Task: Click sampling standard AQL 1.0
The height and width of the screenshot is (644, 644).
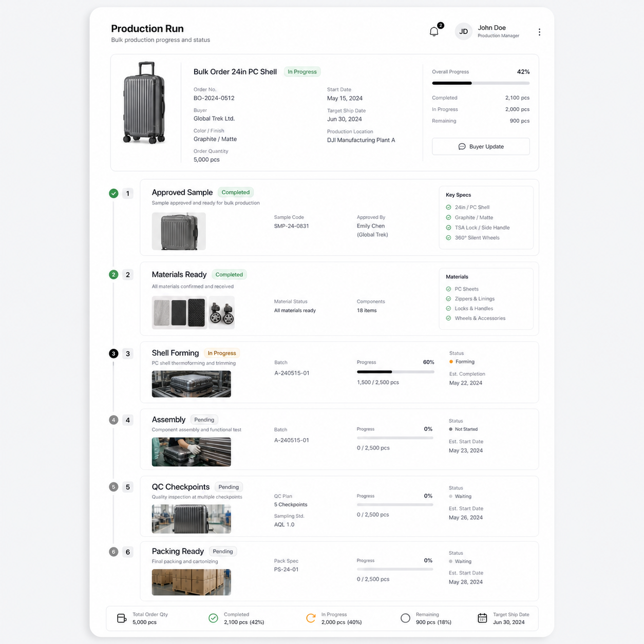Action: (285, 525)
